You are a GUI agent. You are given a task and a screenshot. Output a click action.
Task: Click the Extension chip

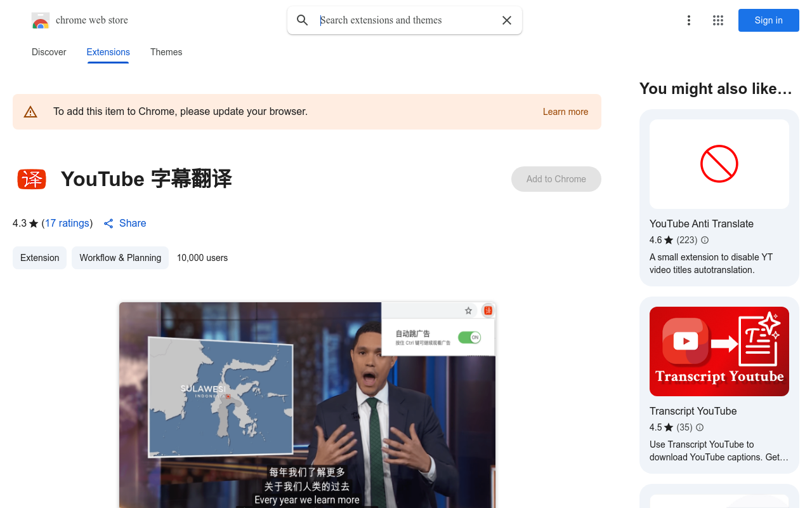tap(39, 258)
